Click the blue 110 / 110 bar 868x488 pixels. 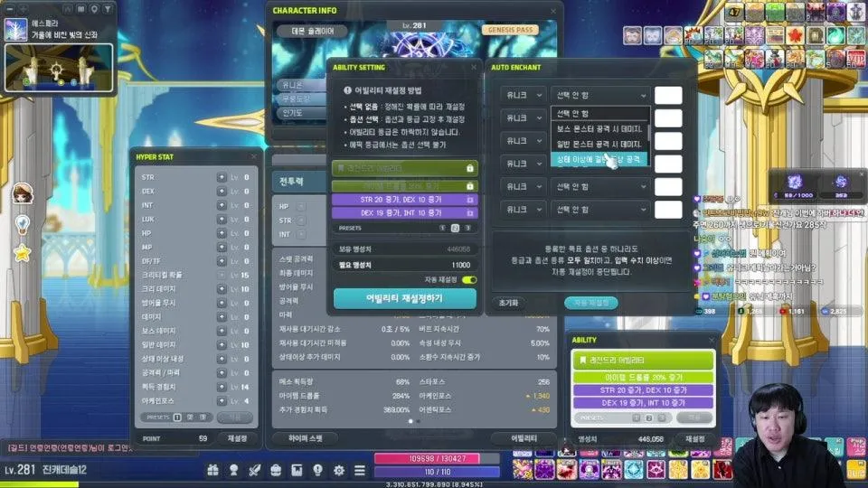(438, 472)
